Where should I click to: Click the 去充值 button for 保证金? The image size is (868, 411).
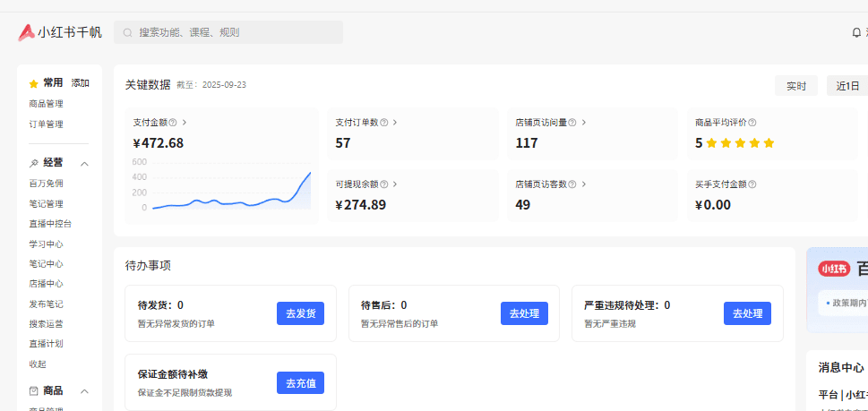click(300, 383)
